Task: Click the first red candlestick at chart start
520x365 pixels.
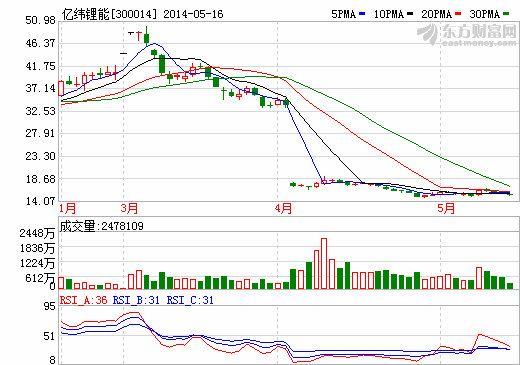Action: 61,88
